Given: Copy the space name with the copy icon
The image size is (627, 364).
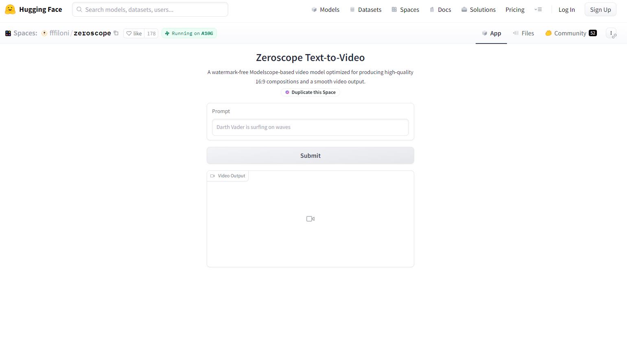Looking at the screenshot, I should tap(116, 33).
